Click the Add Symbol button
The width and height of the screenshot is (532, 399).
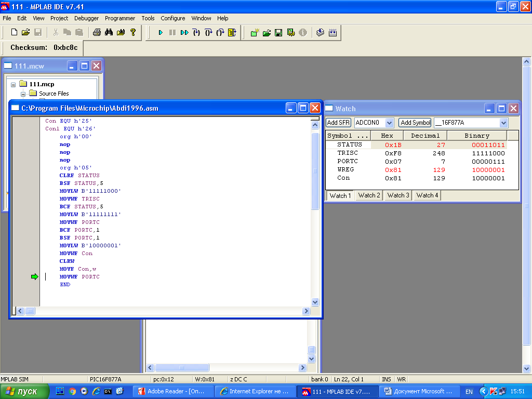(415, 123)
